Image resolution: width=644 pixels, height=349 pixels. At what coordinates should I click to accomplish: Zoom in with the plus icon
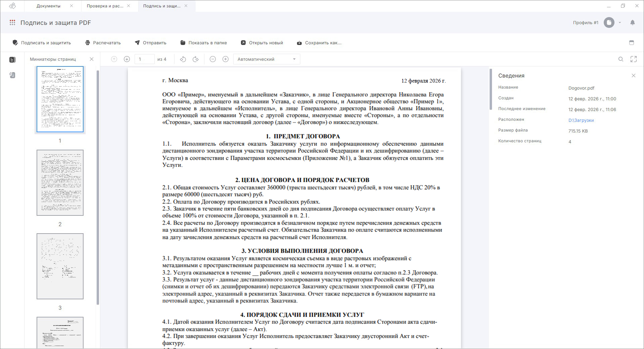[x=226, y=59]
